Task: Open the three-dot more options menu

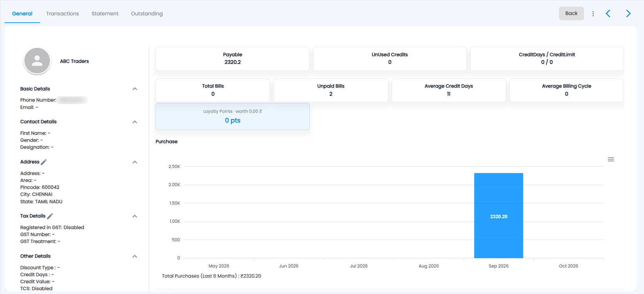Action: 593,14
